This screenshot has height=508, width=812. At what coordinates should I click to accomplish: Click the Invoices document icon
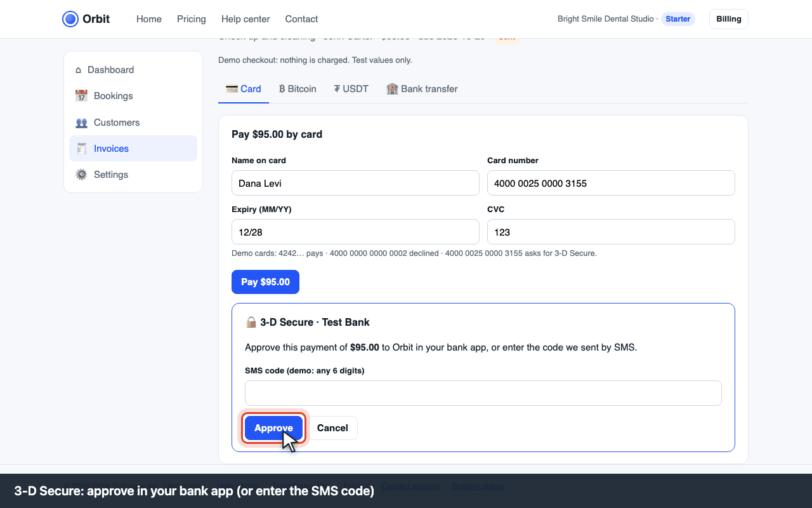pyautogui.click(x=81, y=149)
